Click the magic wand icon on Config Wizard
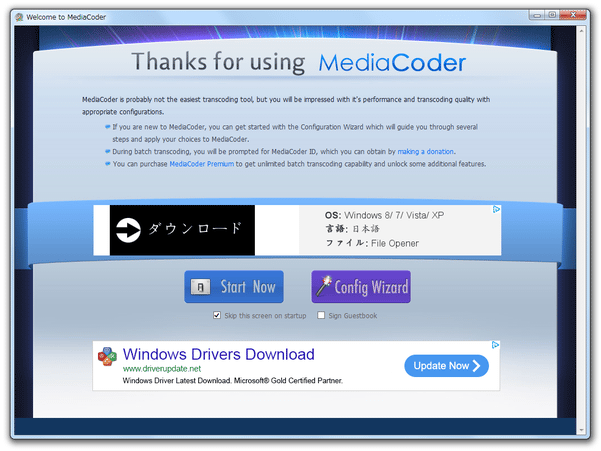601x451 pixels. point(324,286)
